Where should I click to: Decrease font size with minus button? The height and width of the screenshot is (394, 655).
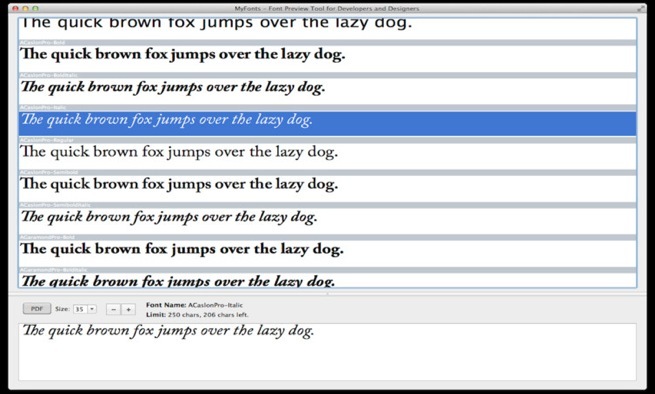coord(113,309)
